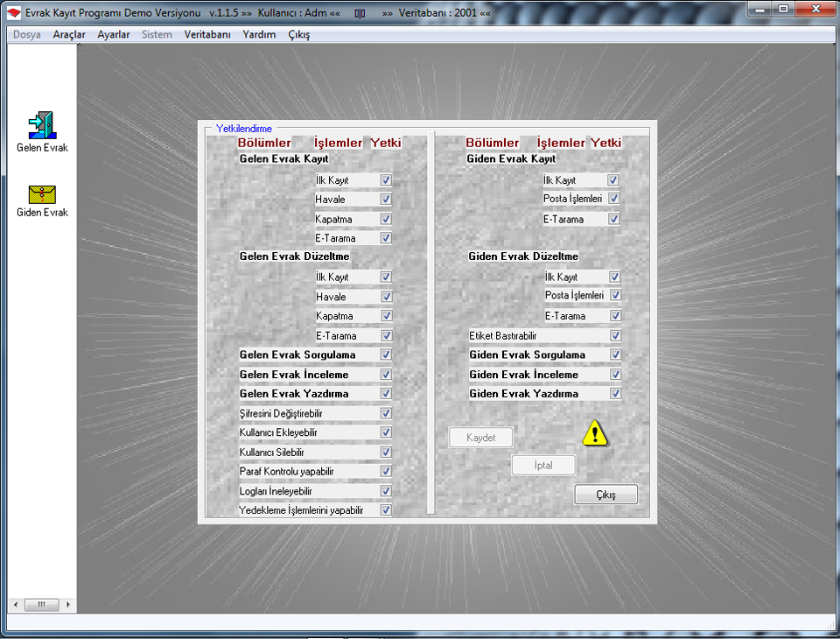Image resolution: width=840 pixels, height=639 pixels.
Task: Click the sidebar scrollbar right arrow
Action: (x=68, y=605)
